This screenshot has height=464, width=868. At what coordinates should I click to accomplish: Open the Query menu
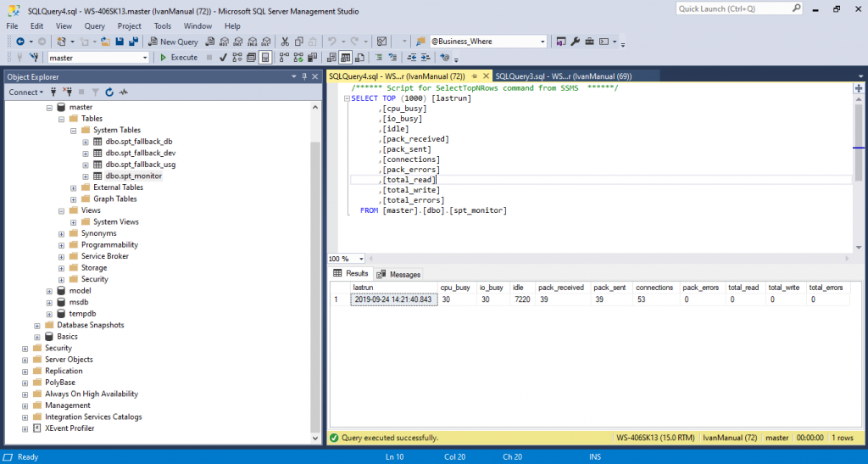tap(95, 26)
